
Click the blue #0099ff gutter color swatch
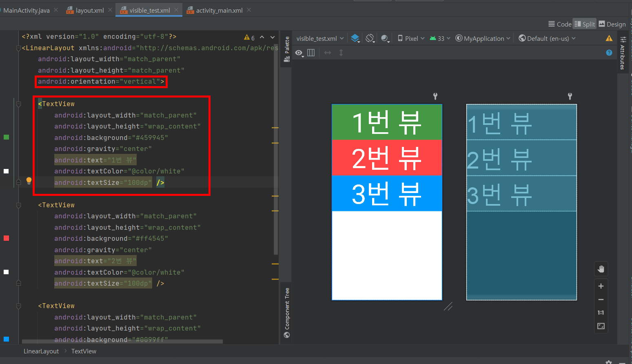click(x=6, y=339)
